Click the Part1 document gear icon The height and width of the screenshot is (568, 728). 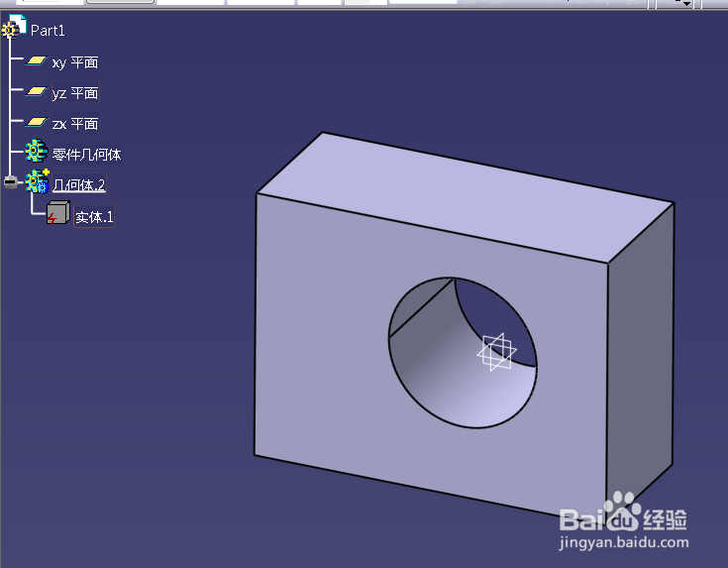click(x=14, y=26)
